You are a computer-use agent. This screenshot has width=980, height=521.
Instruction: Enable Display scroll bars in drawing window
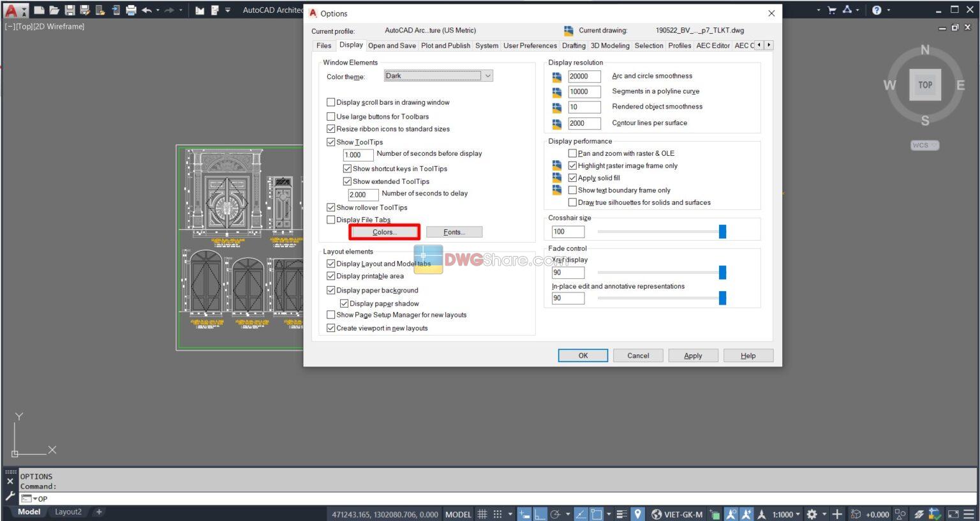[331, 102]
